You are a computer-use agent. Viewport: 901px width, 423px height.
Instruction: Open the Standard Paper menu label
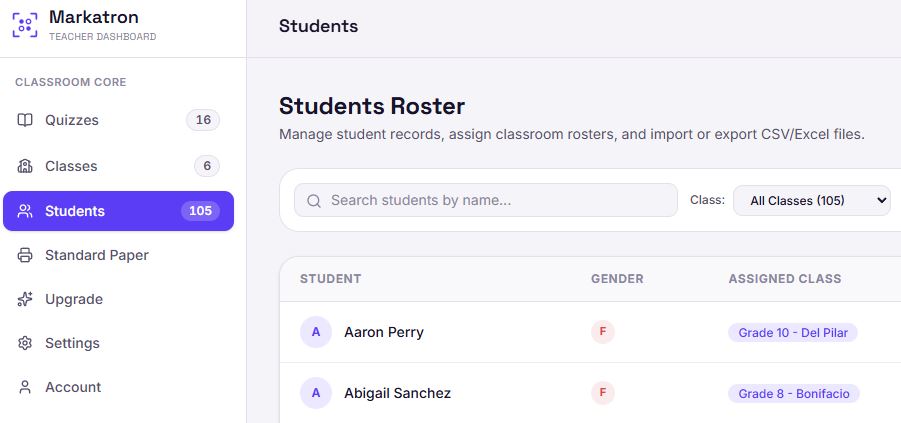[x=97, y=255]
